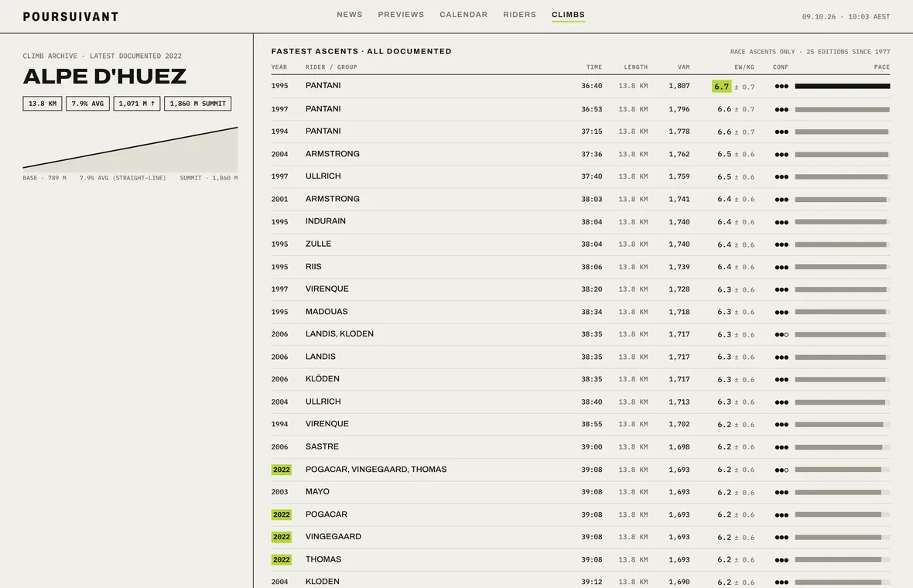Sort by the PACE column header

tap(882, 67)
